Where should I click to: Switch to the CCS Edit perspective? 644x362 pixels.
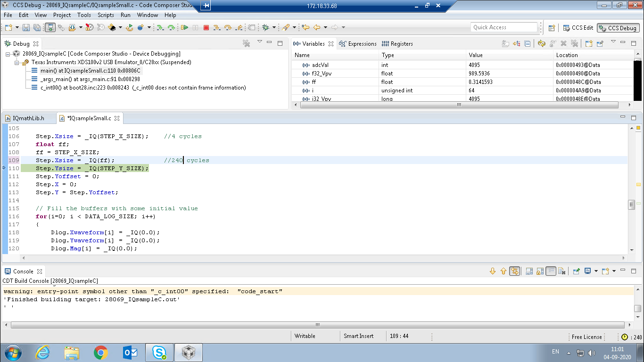pos(578,28)
